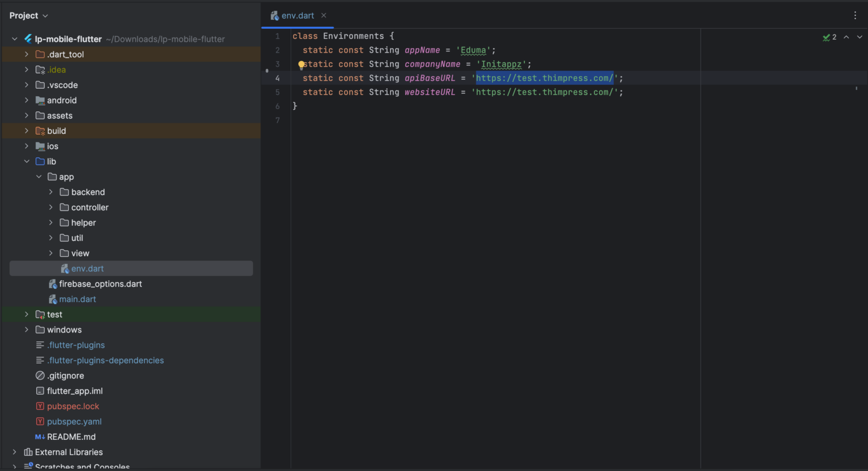Click line number 4 in the gutter

click(x=277, y=77)
